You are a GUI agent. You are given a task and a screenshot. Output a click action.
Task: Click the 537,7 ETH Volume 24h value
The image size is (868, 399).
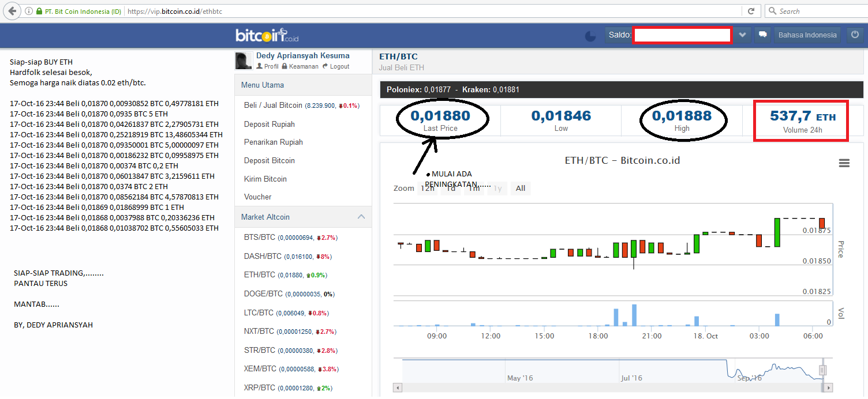pyautogui.click(x=803, y=116)
